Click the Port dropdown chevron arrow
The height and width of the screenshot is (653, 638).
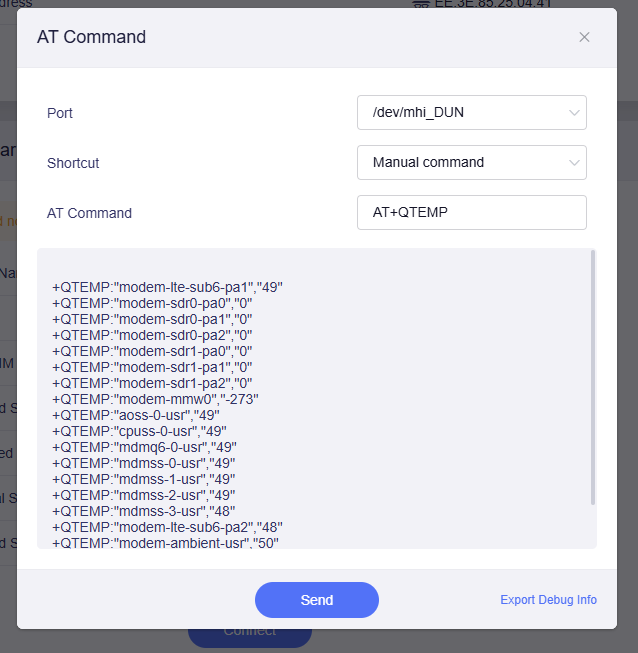pos(574,113)
